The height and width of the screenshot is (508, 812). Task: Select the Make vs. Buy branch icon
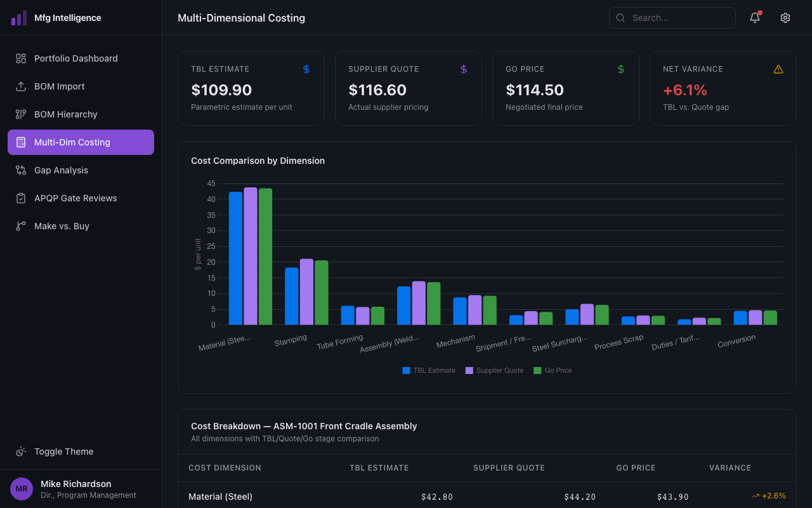pyautogui.click(x=20, y=225)
